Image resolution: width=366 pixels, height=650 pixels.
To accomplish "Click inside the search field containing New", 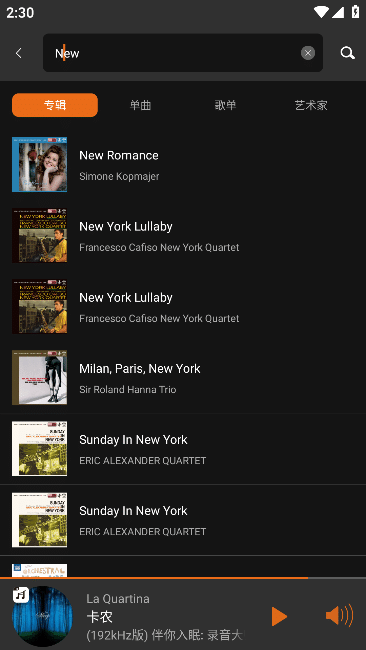I will (x=183, y=53).
